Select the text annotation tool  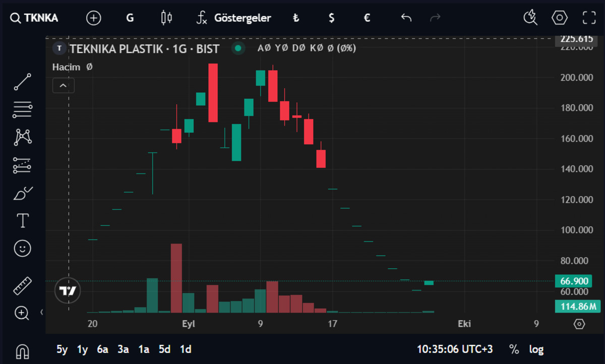tap(23, 220)
